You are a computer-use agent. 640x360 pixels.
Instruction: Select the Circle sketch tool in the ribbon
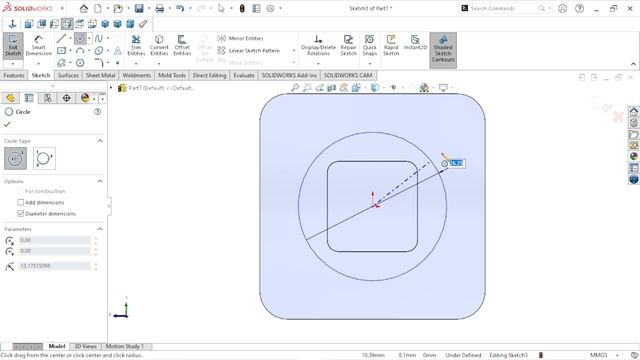(80, 38)
